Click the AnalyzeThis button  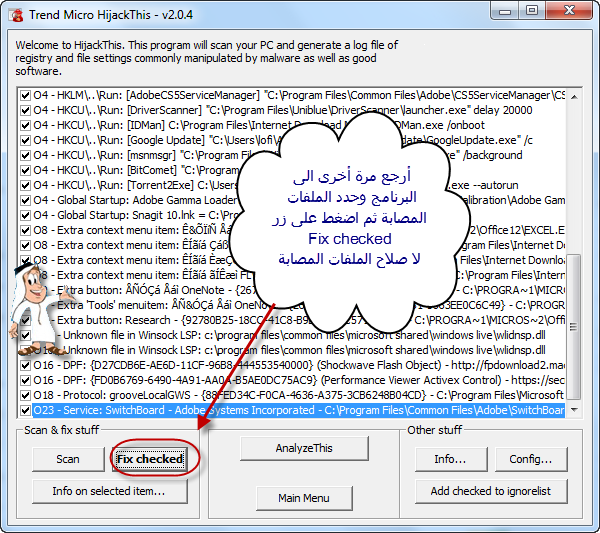pos(304,448)
